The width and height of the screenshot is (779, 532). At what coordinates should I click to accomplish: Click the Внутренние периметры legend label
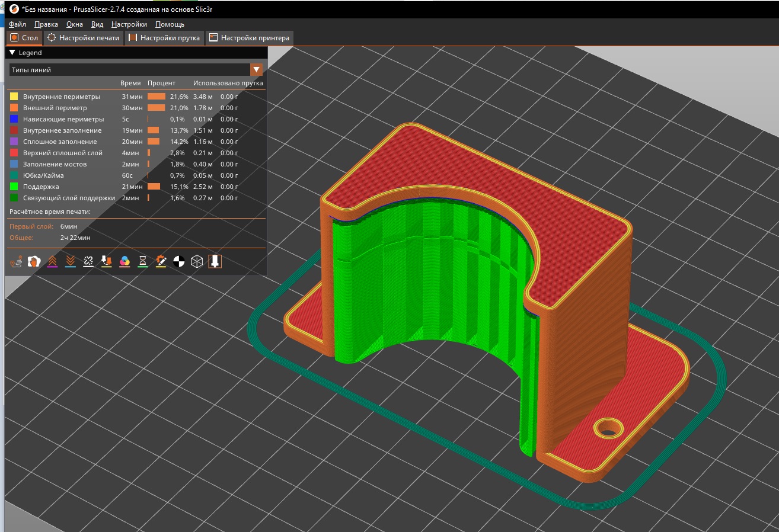[62, 97]
